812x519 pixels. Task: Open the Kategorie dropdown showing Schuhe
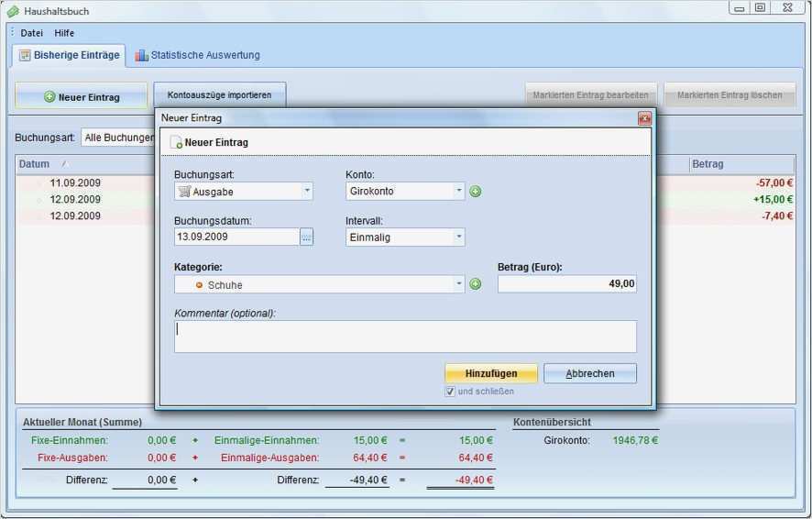coord(459,284)
